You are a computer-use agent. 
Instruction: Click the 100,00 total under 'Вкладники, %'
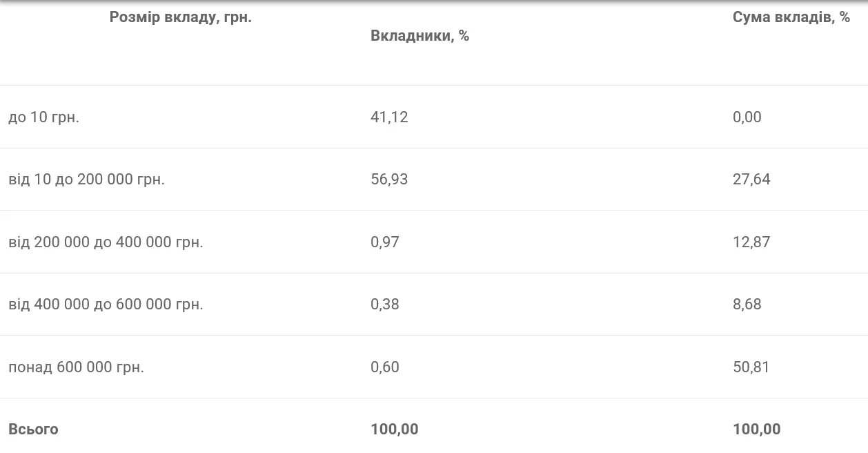[394, 430]
